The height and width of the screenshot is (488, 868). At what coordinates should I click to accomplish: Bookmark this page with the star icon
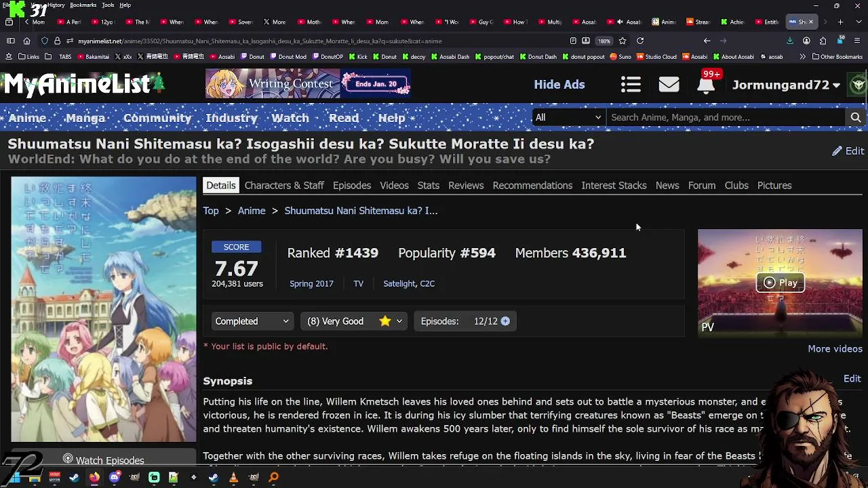(622, 41)
